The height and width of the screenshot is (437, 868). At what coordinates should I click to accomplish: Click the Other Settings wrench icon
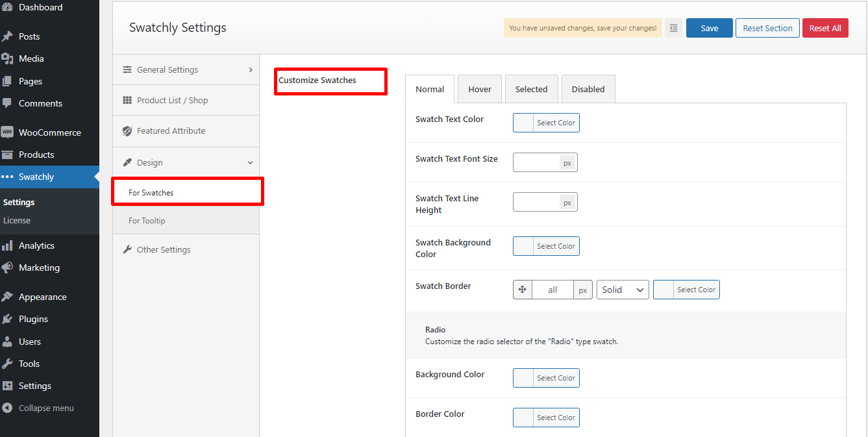[127, 249]
